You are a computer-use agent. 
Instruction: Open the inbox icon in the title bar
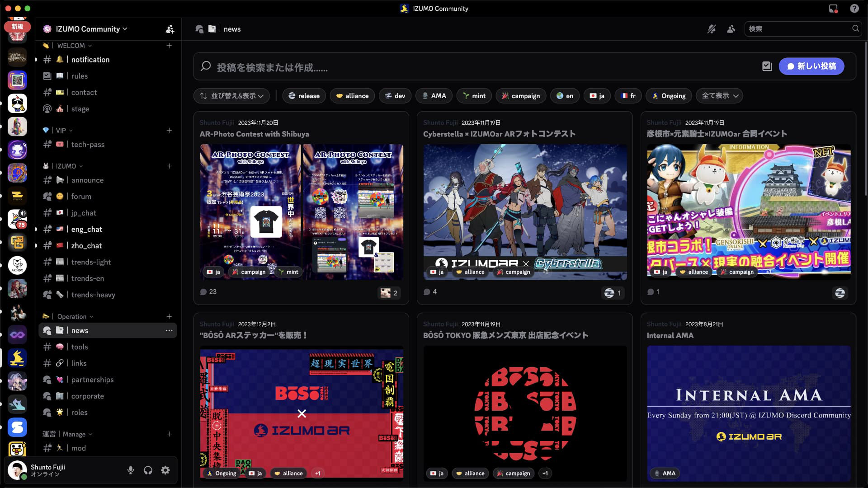point(833,9)
